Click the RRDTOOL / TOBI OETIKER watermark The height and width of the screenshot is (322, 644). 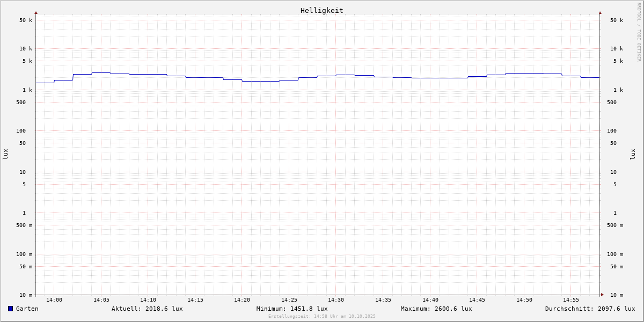pyautogui.click(x=639, y=32)
